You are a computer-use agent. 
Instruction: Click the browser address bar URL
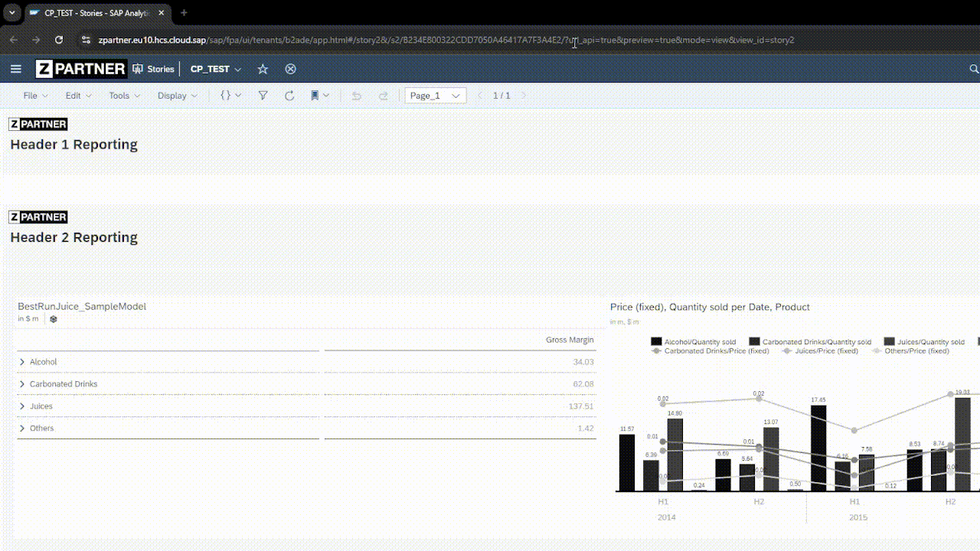tap(444, 40)
